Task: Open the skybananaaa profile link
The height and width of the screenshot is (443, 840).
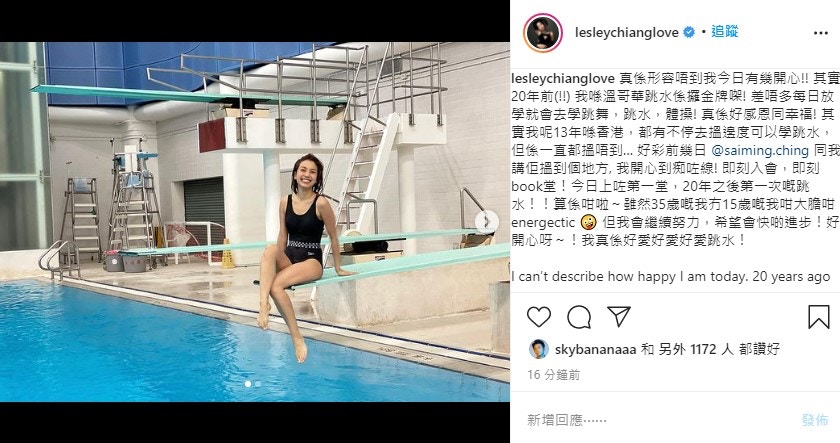Action: 595,350
